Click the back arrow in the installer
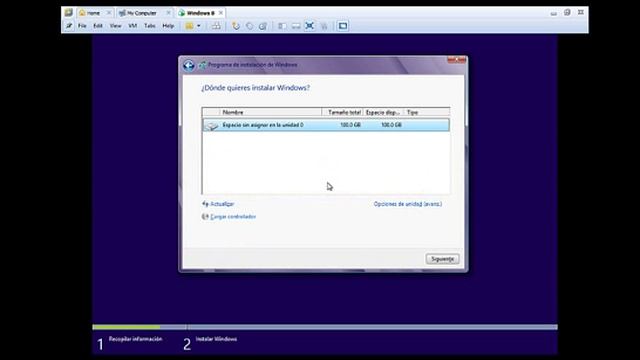 189,65
